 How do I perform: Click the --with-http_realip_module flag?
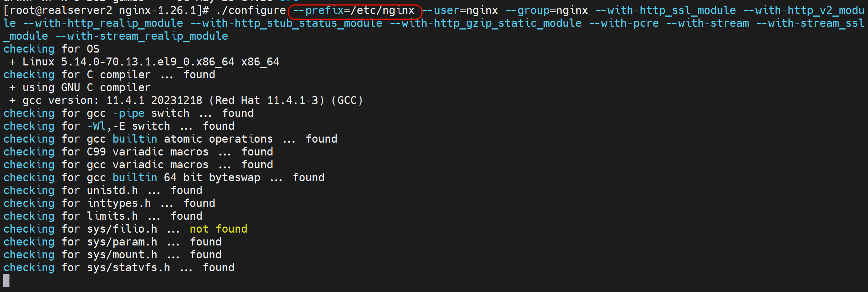click(x=103, y=23)
